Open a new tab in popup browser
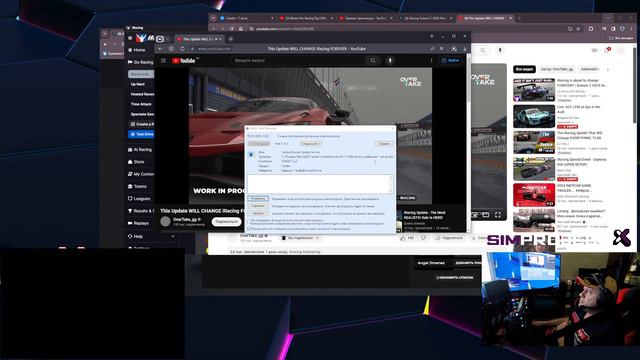This screenshot has height=360, width=640. point(231,39)
